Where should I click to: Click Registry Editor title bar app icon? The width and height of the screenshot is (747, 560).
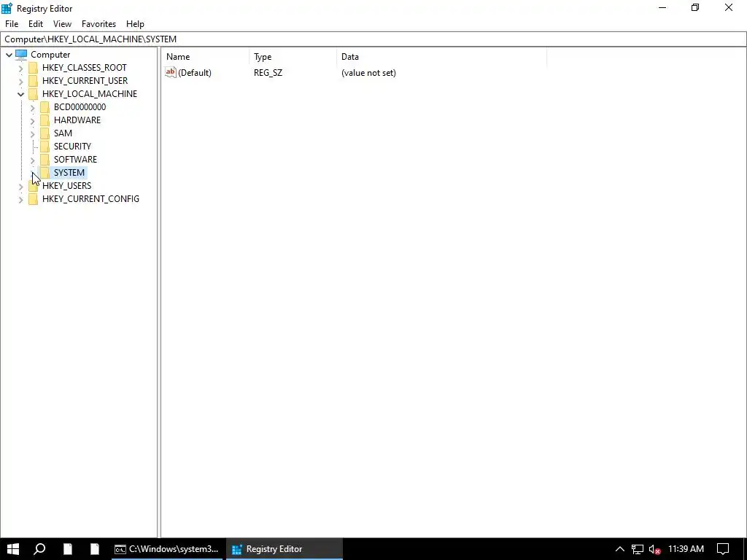pyautogui.click(x=7, y=8)
